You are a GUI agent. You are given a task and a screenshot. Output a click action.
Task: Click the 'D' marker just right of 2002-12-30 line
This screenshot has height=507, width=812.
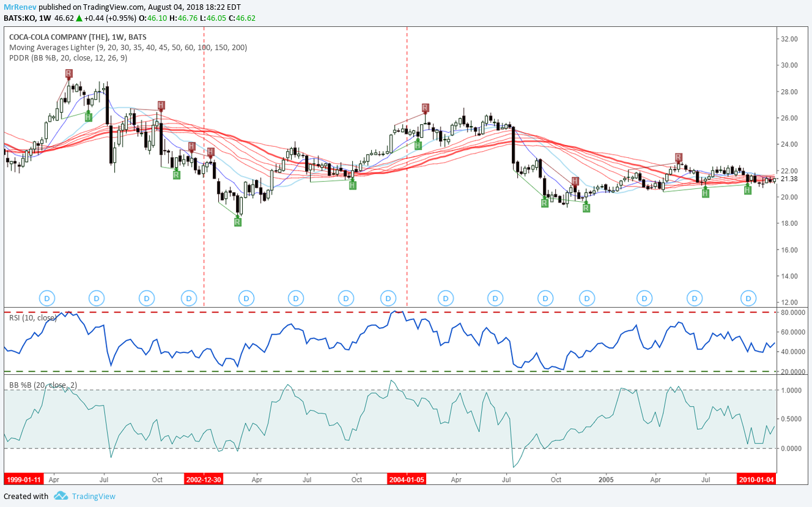point(246,298)
